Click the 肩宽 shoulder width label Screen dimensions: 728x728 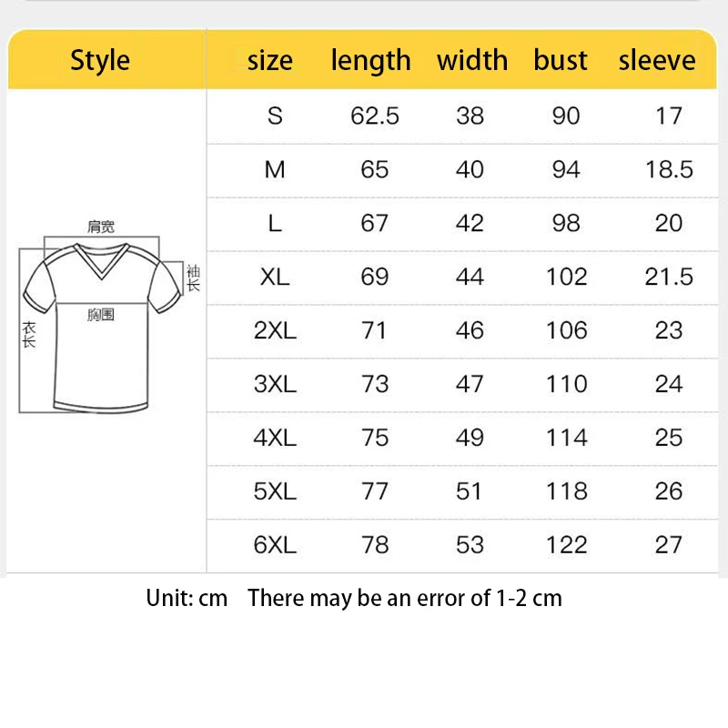pos(101,227)
